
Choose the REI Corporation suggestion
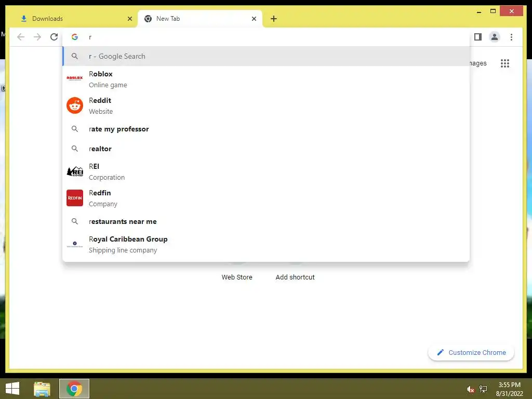click(x=266, y=171)
